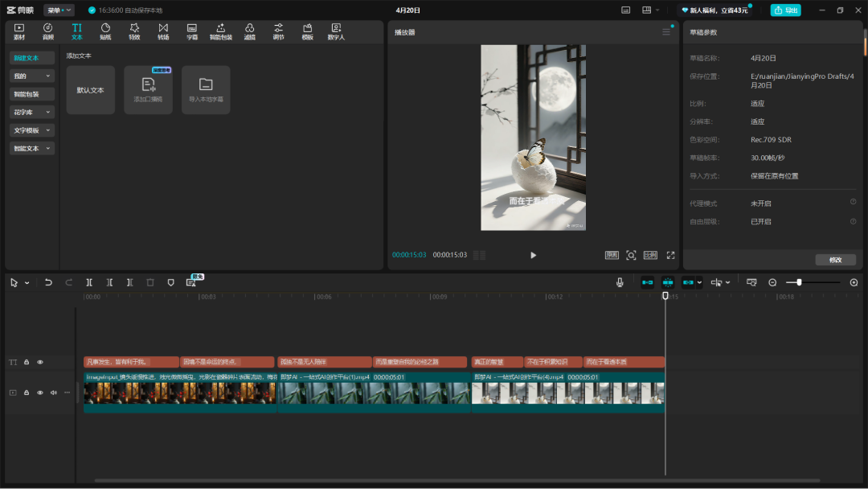Mute the main video track audio

(54, 392)
